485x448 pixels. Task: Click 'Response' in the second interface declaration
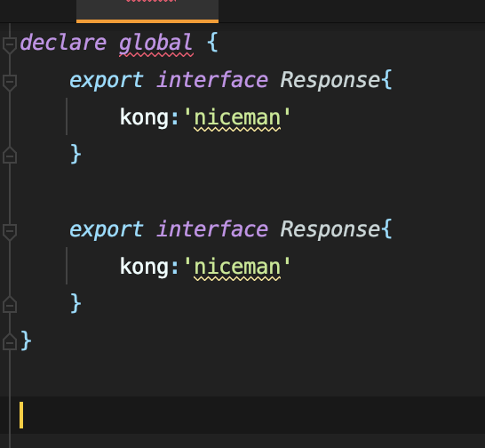pyautogui.click(x=330, y=229)
